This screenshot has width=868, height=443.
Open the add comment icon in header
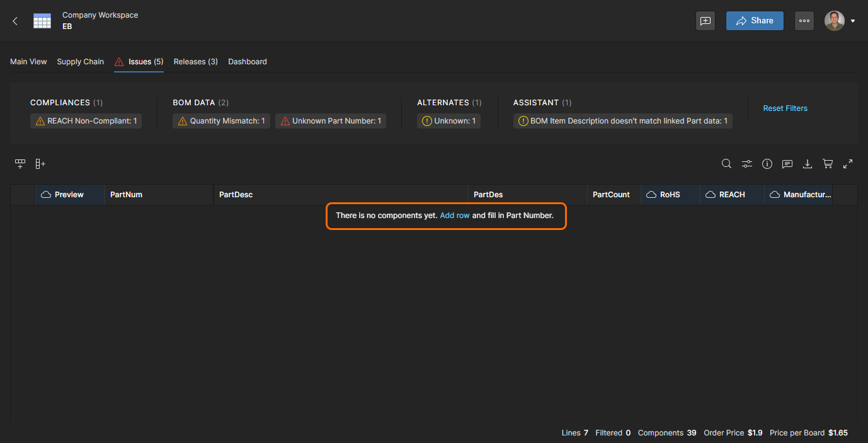(705, 21)
